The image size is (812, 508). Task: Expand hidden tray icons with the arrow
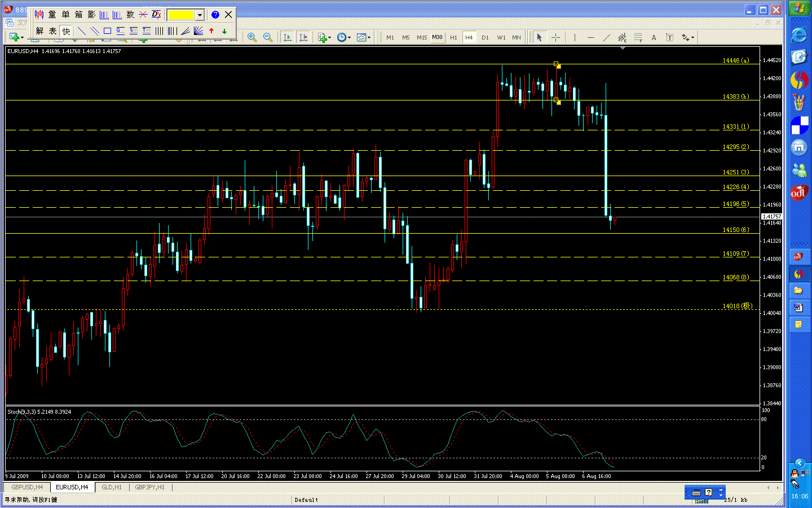pos(799,463)
